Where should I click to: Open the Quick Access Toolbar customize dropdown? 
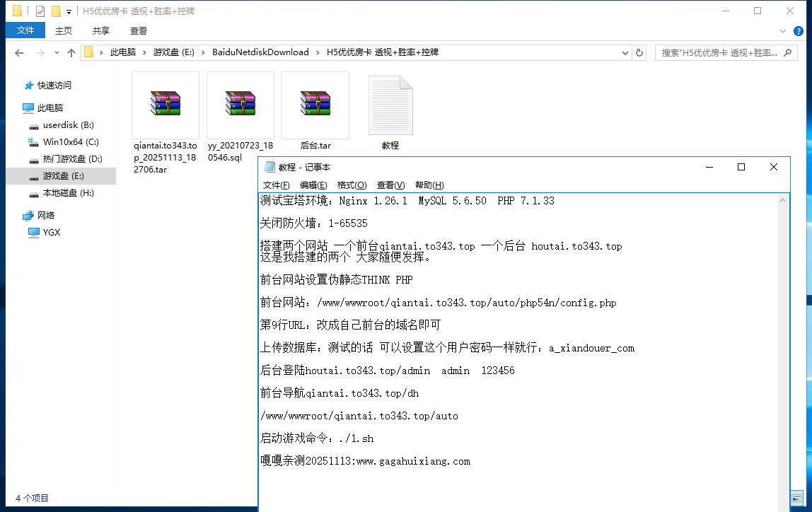69,11
